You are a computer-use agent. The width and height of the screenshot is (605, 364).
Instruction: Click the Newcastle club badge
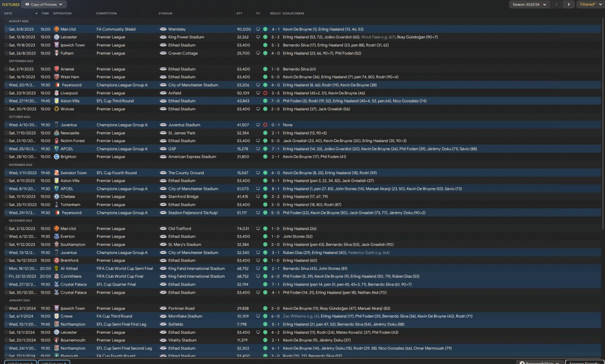(56, 133)
